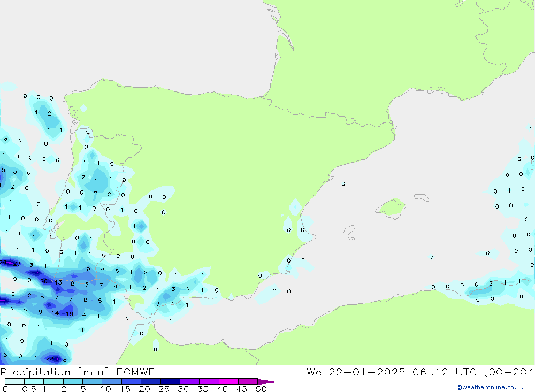Image resolution: width=535 pixels, height=392 pixels.
Task: Open the weatheronline.co.uk copyright link
Action: click(x=490, y=387)
